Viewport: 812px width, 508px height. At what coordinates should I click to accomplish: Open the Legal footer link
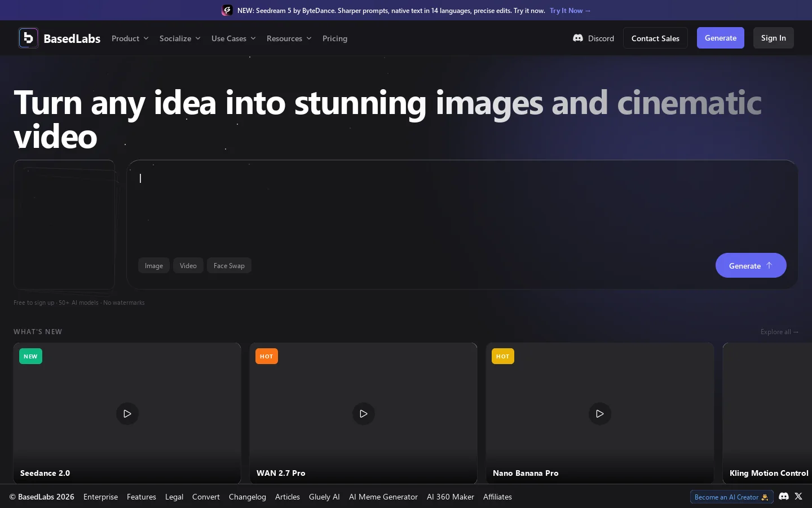click(174, 497)
